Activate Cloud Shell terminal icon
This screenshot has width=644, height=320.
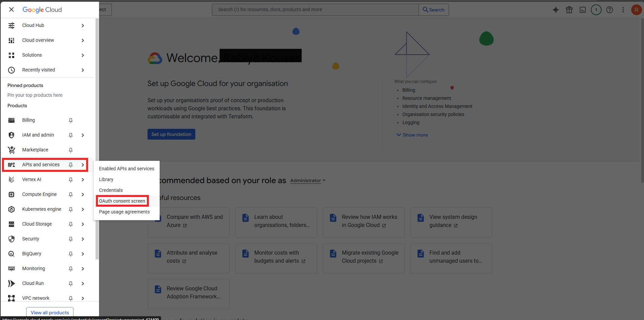pos(582,9)
